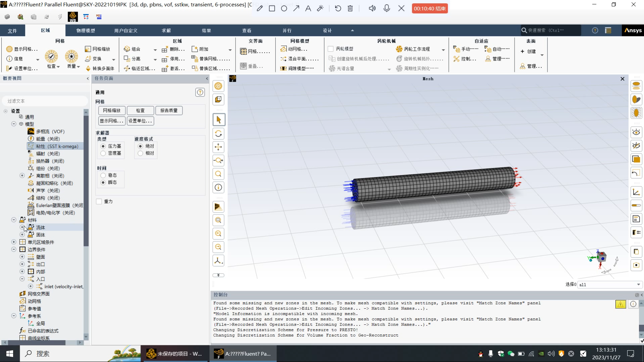The width and height of the screenshot is (644, 362).
Task: Enable the Gravity (重力) checkbox
Action: [99, 201]
